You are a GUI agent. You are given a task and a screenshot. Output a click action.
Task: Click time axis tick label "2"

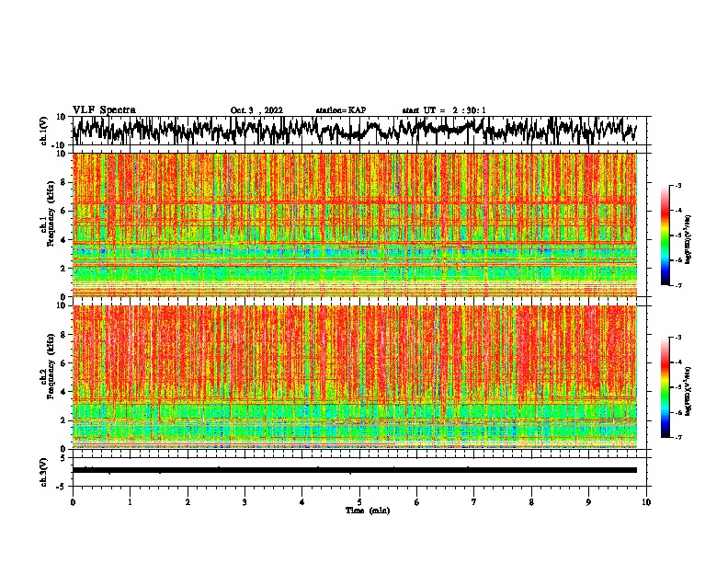188,502
